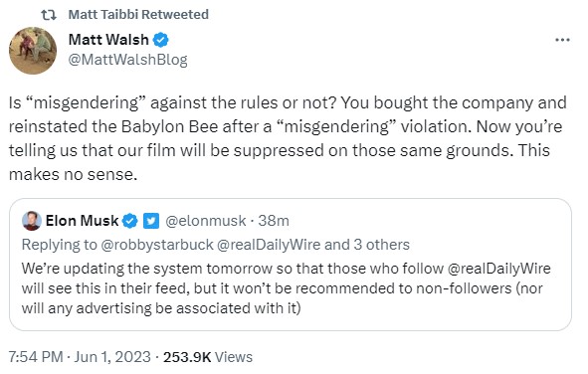The height and width of the screenshot is (374, 588).
Task: Click the 7:54 PM · Jun 1, 2023 timestamp
Action: (80, 357)
